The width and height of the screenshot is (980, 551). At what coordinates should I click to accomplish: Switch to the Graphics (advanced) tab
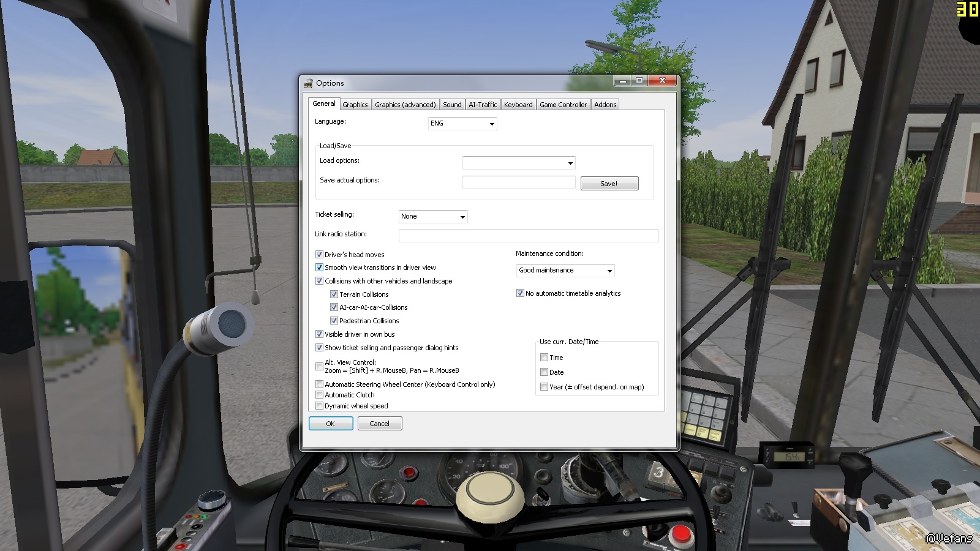tap(405, 105)
